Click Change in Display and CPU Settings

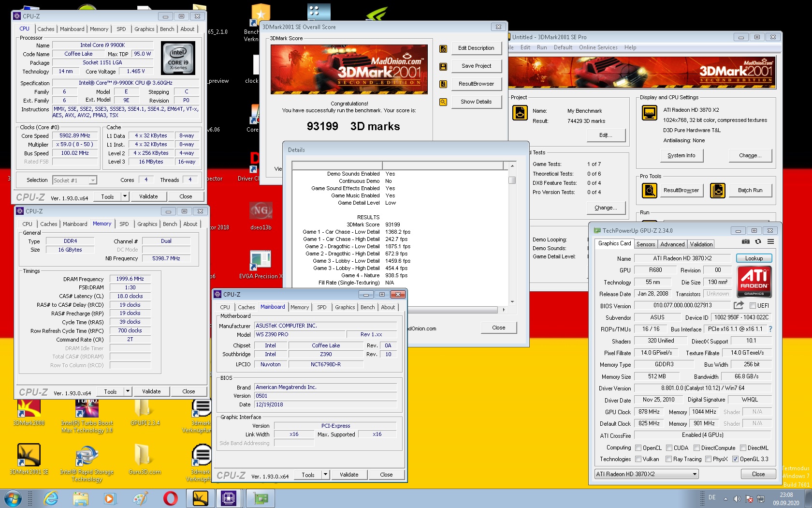click(x=750, y=156)
